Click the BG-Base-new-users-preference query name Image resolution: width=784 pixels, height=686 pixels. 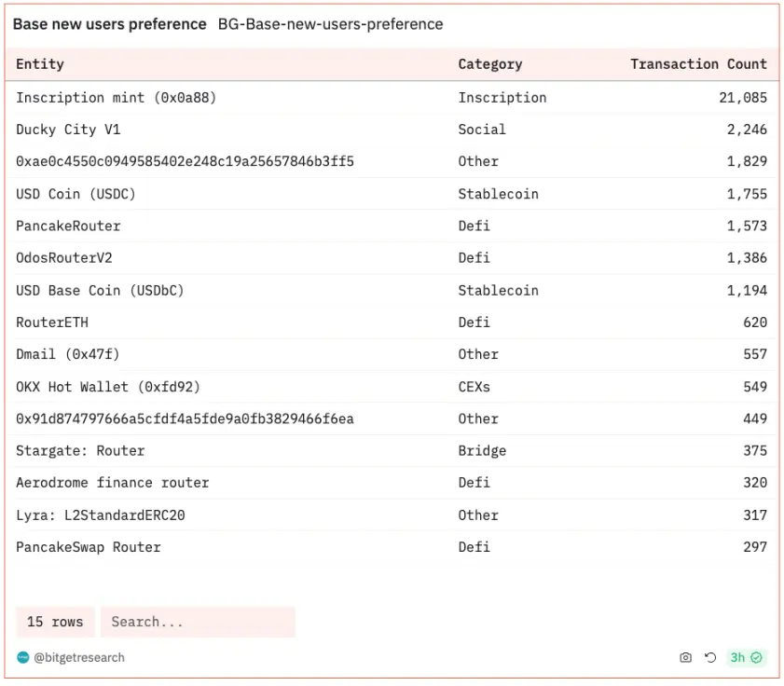click(330, 24)
